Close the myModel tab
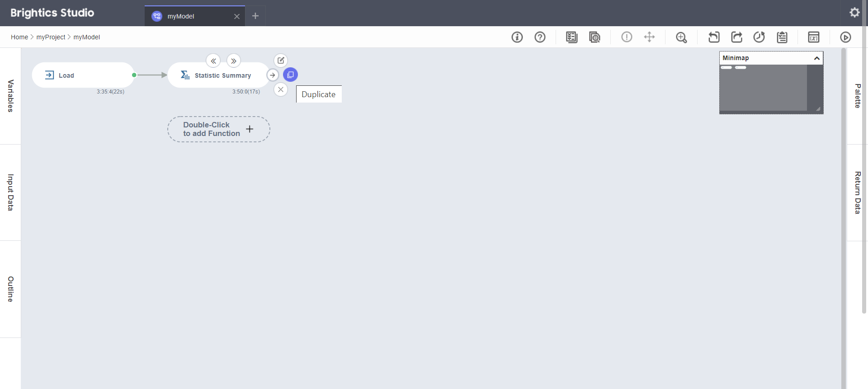 (x=237, y=16)
